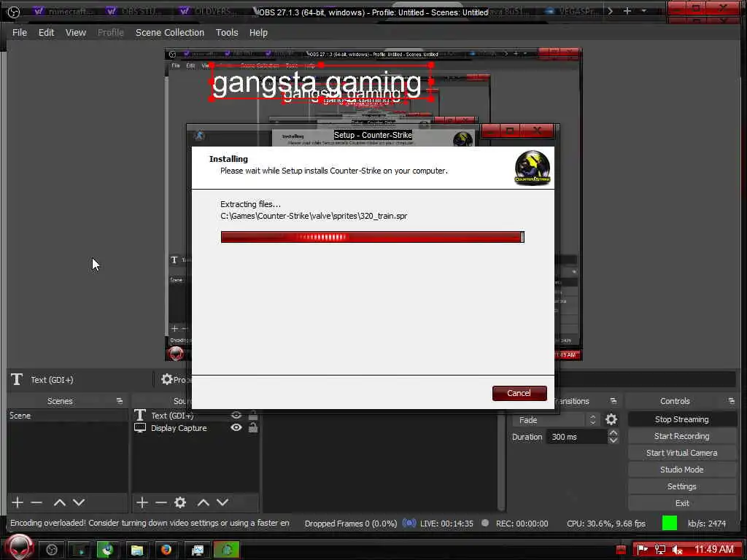Select the Display Capture source row
Screen dimensions: 747x560
(196, 427)
